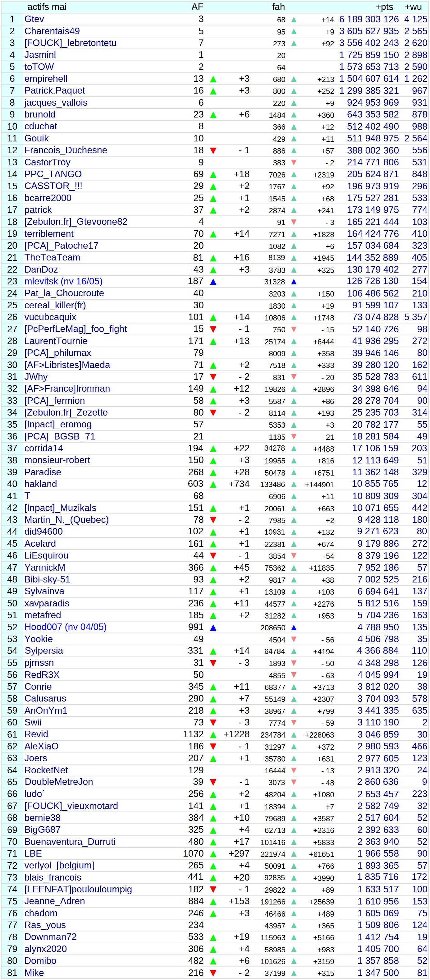Click the 'fah' column header

pos(278,7)
